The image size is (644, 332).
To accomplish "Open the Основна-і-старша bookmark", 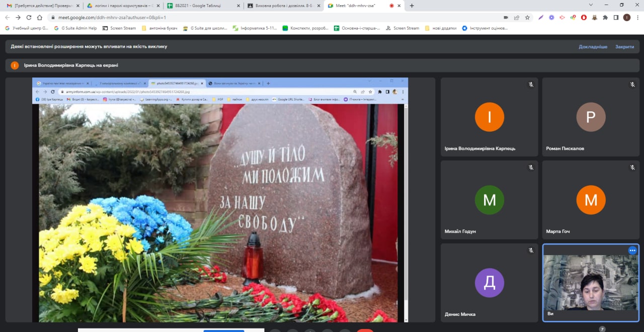I will pos(357,28).
